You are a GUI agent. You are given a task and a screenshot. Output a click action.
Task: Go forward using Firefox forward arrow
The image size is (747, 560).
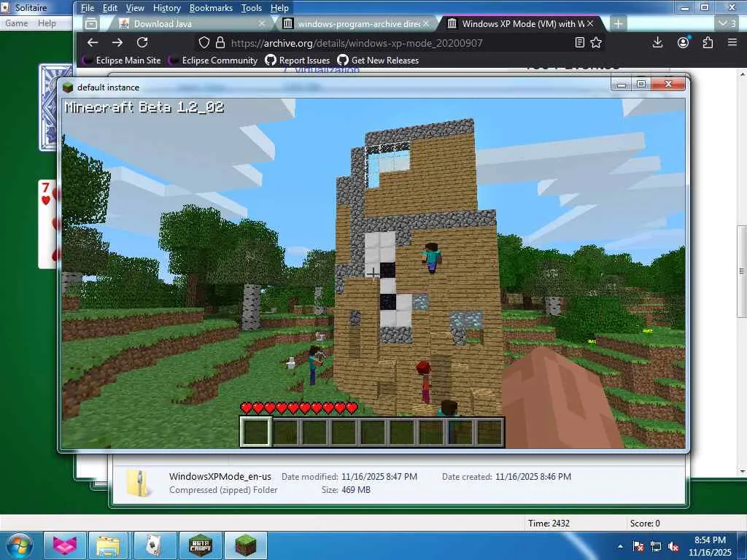117,43
